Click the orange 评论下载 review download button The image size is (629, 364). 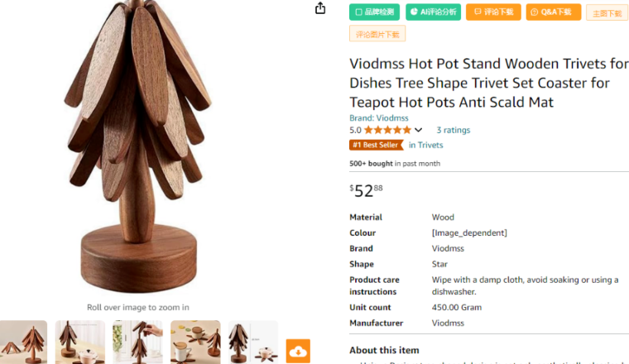click(x=493, y=12)
